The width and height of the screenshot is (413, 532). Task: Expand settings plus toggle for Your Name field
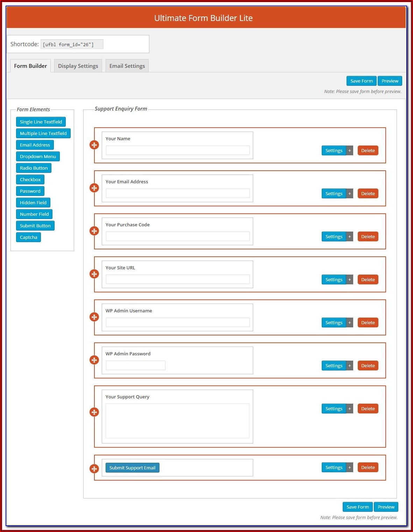pos(349,150)
